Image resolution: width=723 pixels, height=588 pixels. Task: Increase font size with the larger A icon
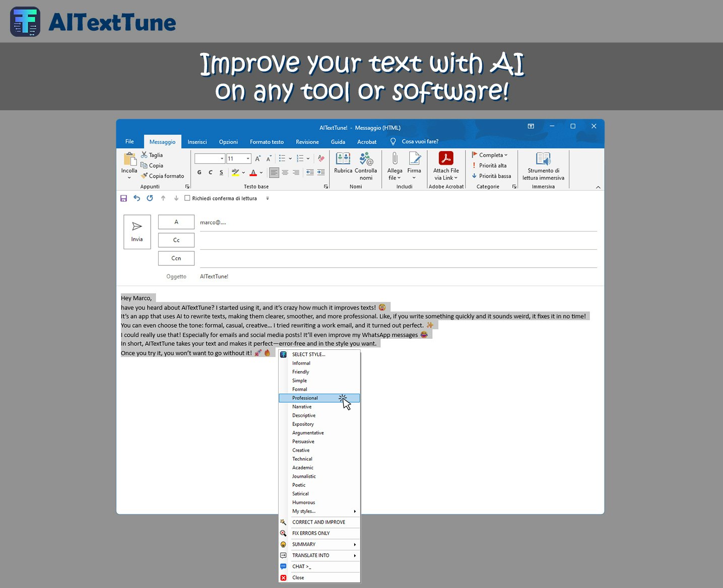click(257, 159)
